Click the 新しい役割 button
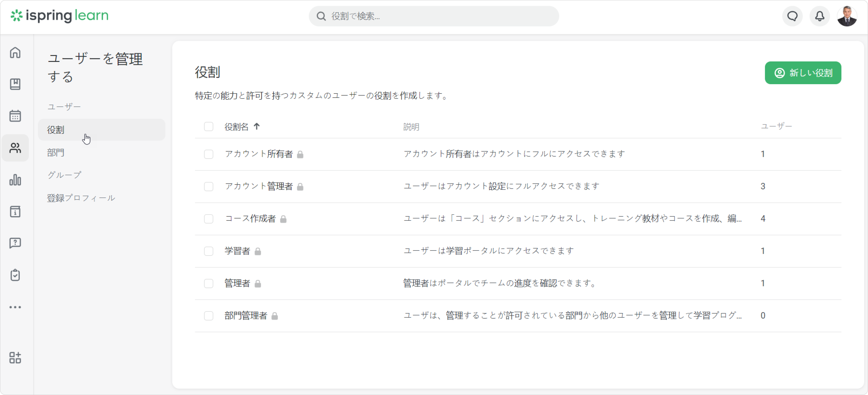The width and height of the screenshot is (868, 395). point(803,73)
